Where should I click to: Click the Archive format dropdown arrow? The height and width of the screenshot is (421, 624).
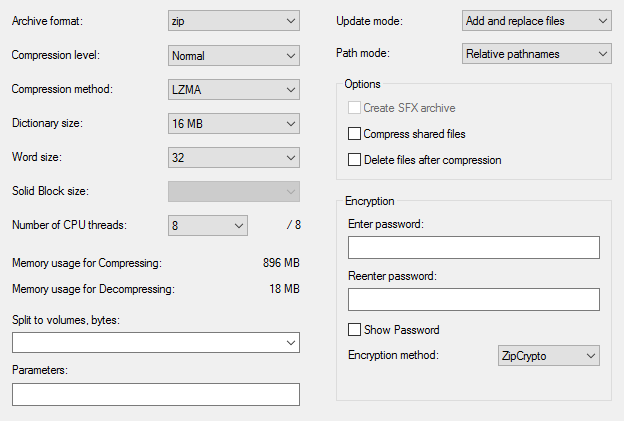pyautogui.click(x=291, y=21)
